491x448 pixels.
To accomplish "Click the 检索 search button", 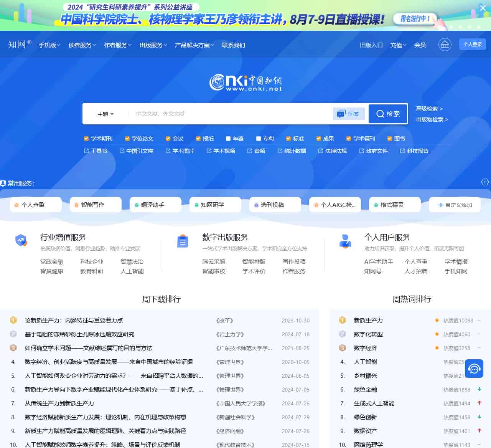I will point(388,114).
